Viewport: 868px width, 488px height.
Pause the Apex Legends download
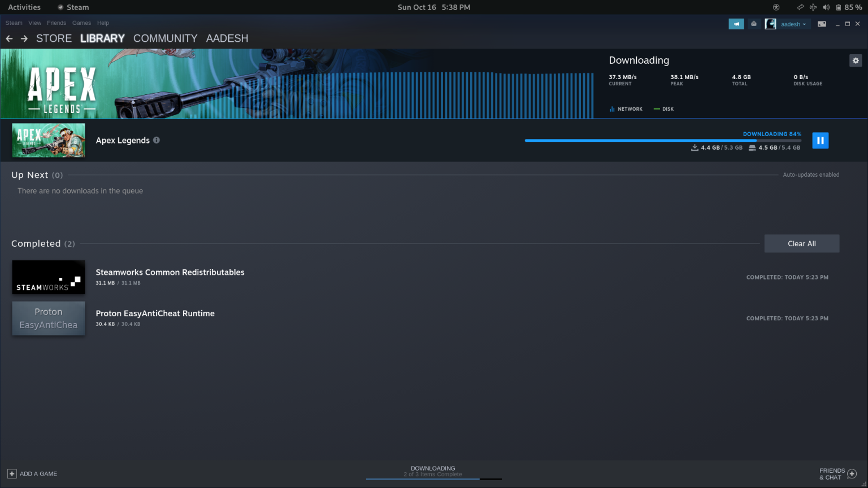820,140
